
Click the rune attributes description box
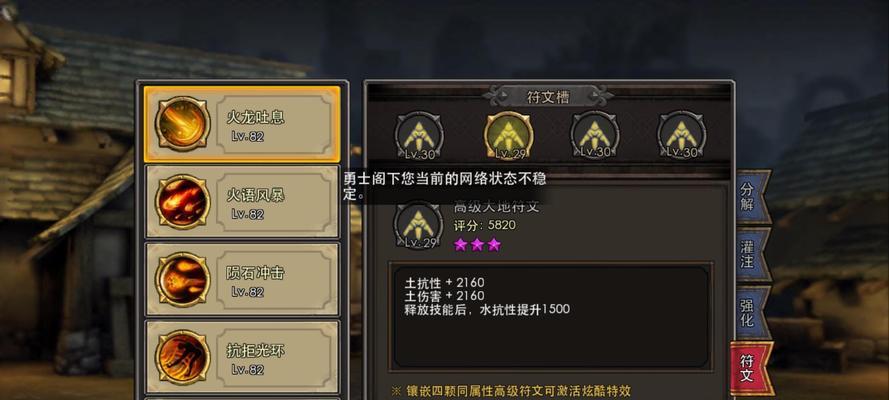click(x=551, y=317)
